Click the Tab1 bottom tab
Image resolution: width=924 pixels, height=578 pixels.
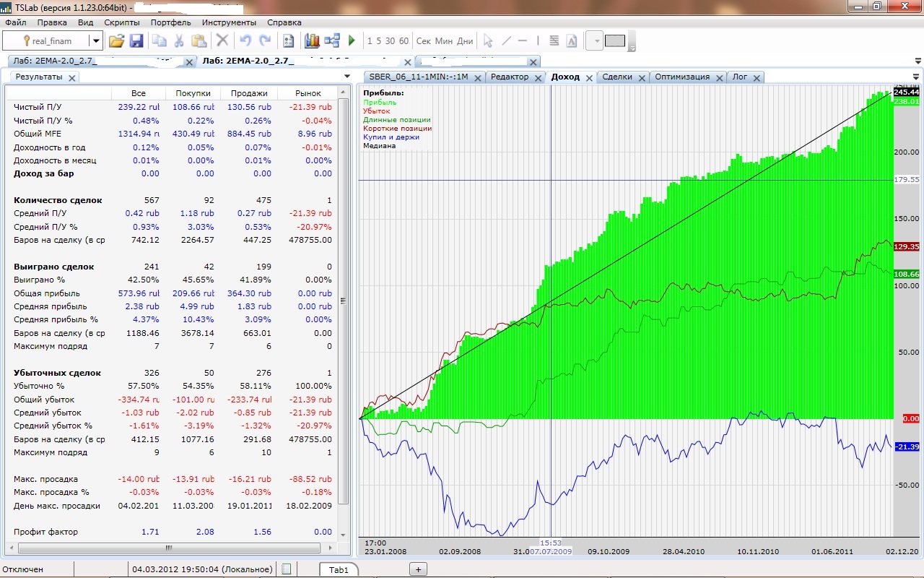pyautogui.click(x=339, y=569)
